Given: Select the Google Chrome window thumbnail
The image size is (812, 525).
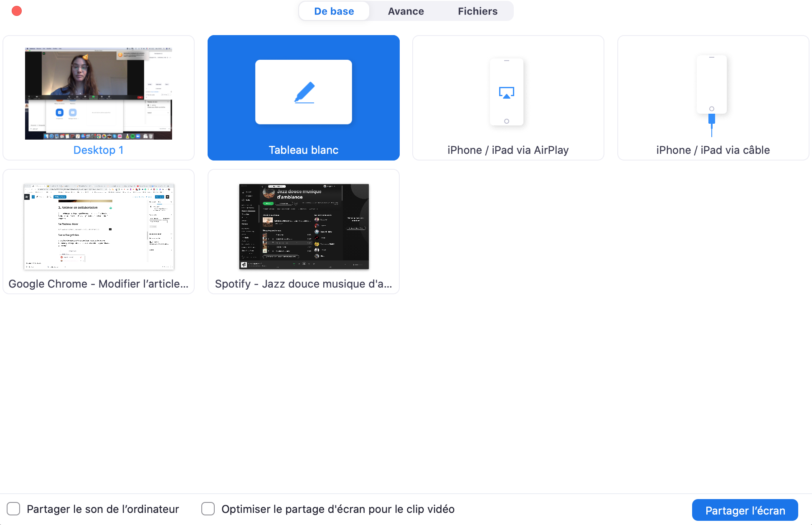Looking at the screenshot, I should tap(99, 226).
